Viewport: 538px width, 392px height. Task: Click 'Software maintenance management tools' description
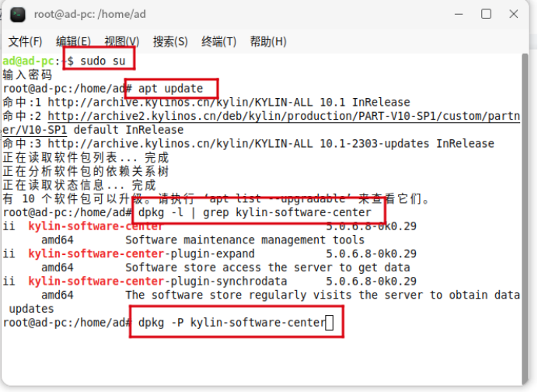(245, 240)
